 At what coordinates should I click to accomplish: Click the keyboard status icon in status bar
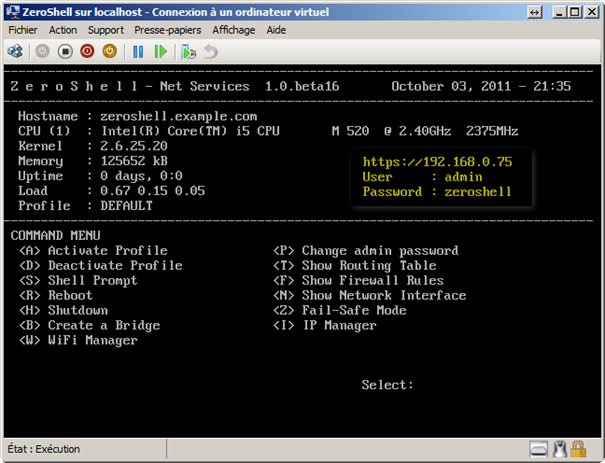click(x=538, y=449)
